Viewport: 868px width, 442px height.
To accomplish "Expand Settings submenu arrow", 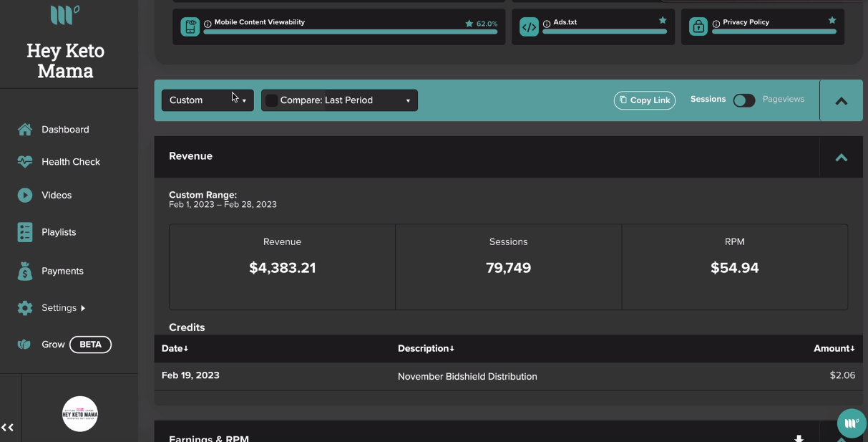I will [83, 308].
